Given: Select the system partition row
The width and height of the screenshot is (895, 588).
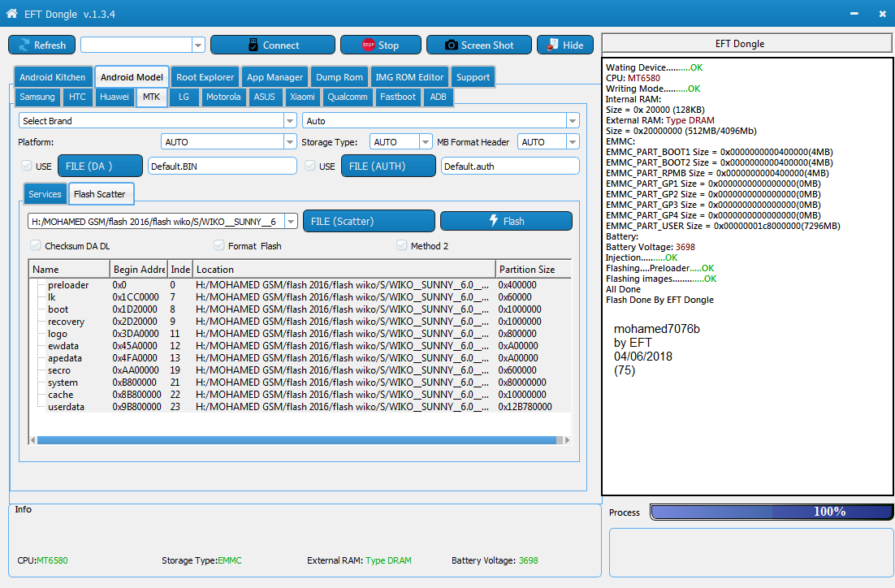Looking at the screenshot, I should (x=300, y=383).
